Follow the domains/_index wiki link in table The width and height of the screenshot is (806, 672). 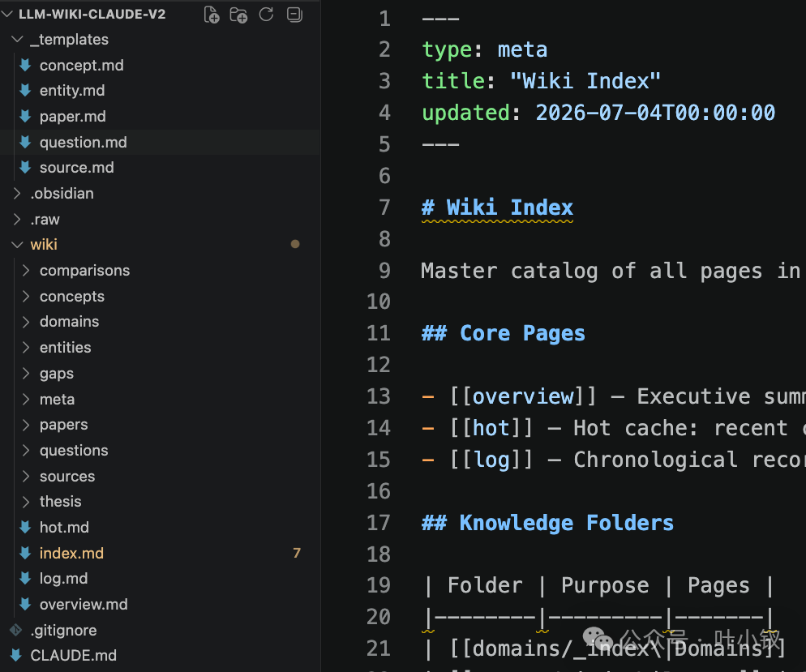[617, 648]
